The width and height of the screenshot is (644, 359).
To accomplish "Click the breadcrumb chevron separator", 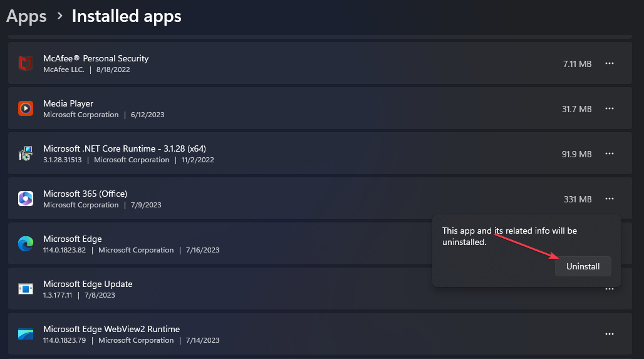I will pyautogui.click(x=60, y=16).
